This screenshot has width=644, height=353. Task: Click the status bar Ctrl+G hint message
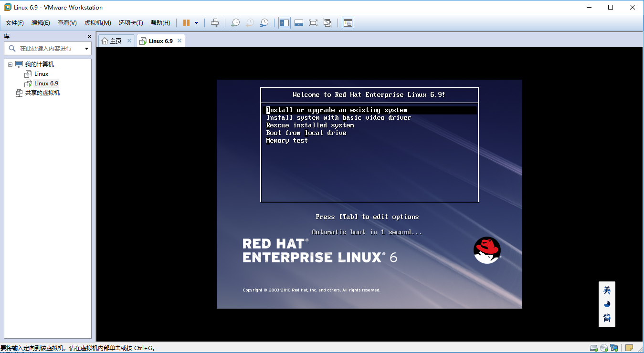(78, 348)
